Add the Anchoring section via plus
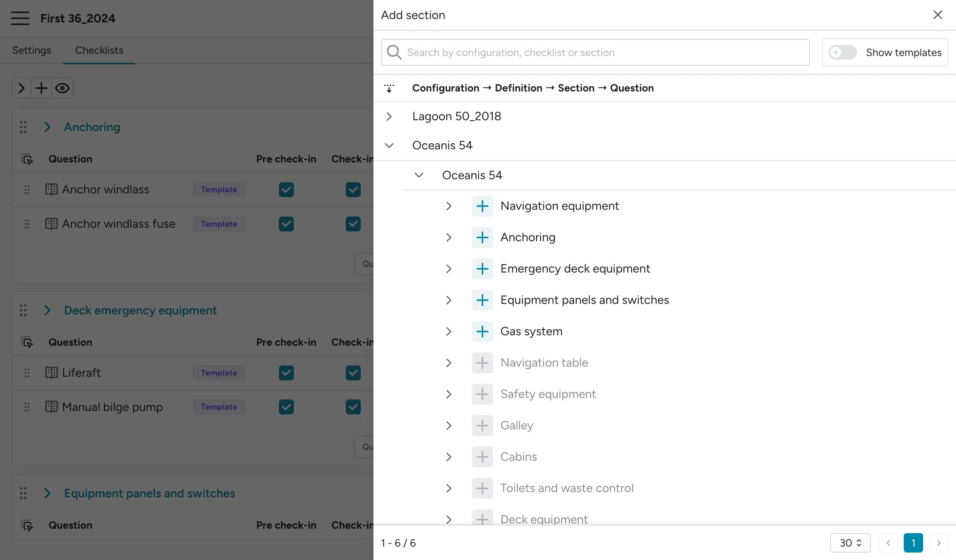This screenshot has height=560, width=956. click(482, 238)
